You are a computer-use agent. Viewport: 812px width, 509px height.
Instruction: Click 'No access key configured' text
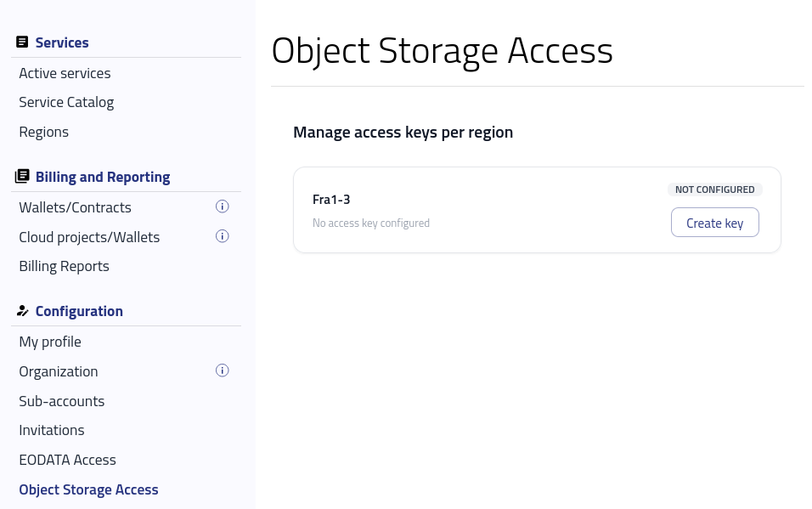pos(371,223)
